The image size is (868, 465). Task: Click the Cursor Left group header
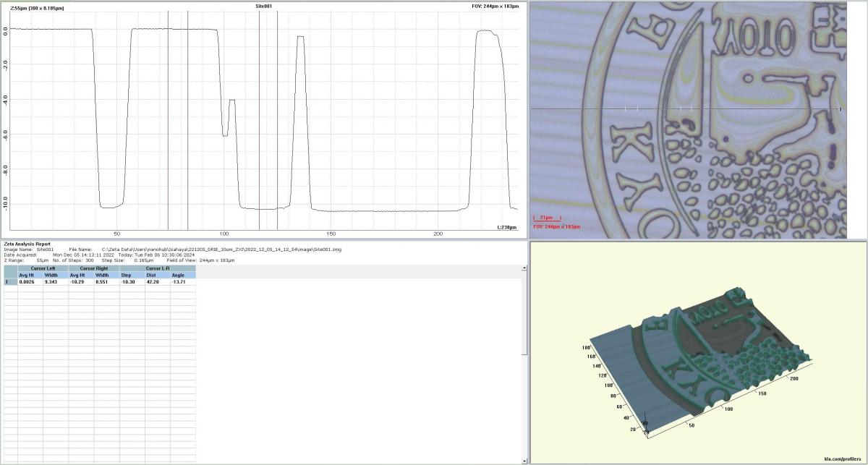click(43, 268)
